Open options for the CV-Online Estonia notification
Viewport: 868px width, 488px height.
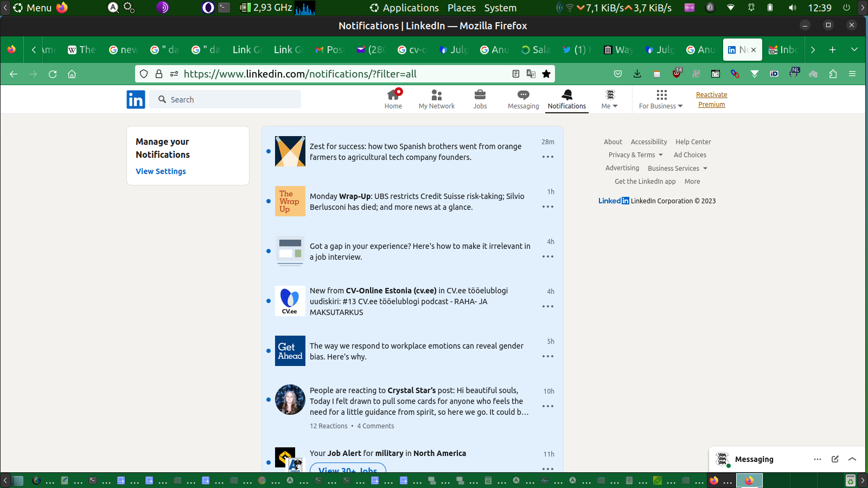[x=548, y=306]
